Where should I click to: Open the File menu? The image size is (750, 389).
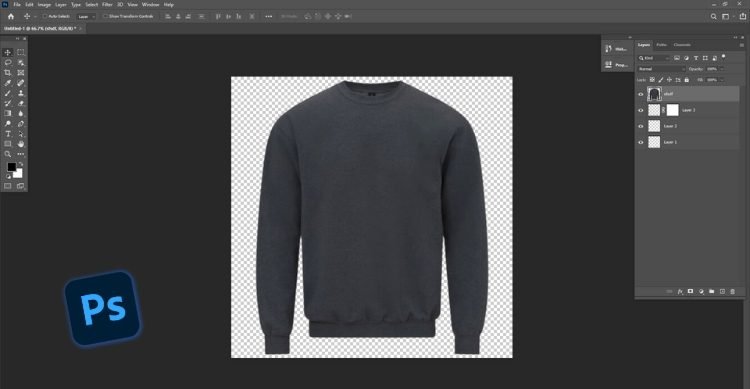coord(17,4)
